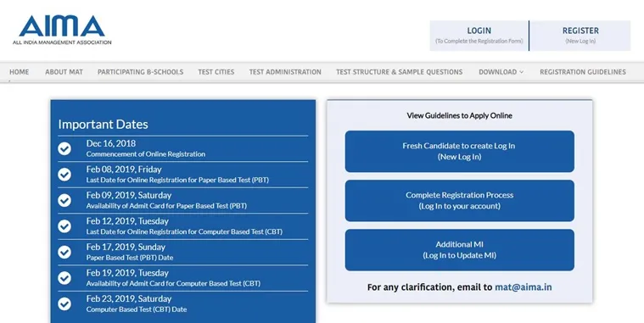
Task: Open Test Structure & Sample Questions
Action: 400,72
